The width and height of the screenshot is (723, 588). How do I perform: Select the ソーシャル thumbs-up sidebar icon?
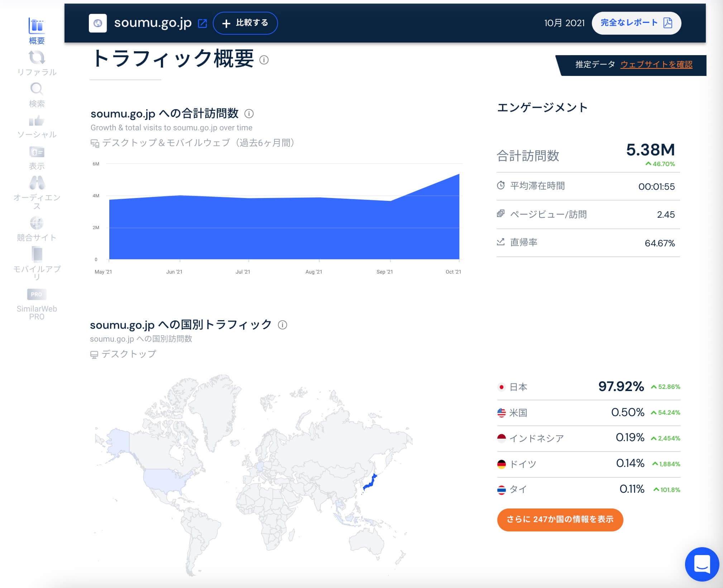(37, 121)
